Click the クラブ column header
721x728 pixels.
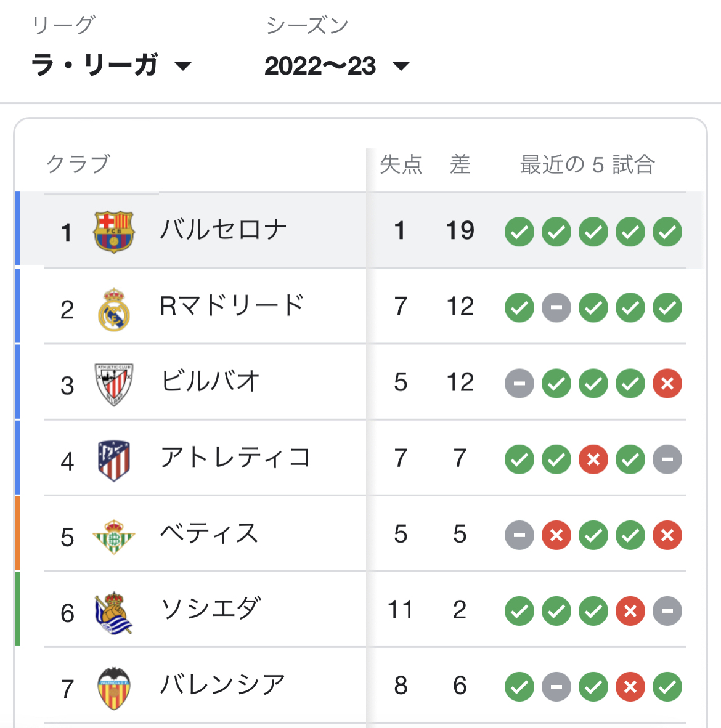pos(78,164)
